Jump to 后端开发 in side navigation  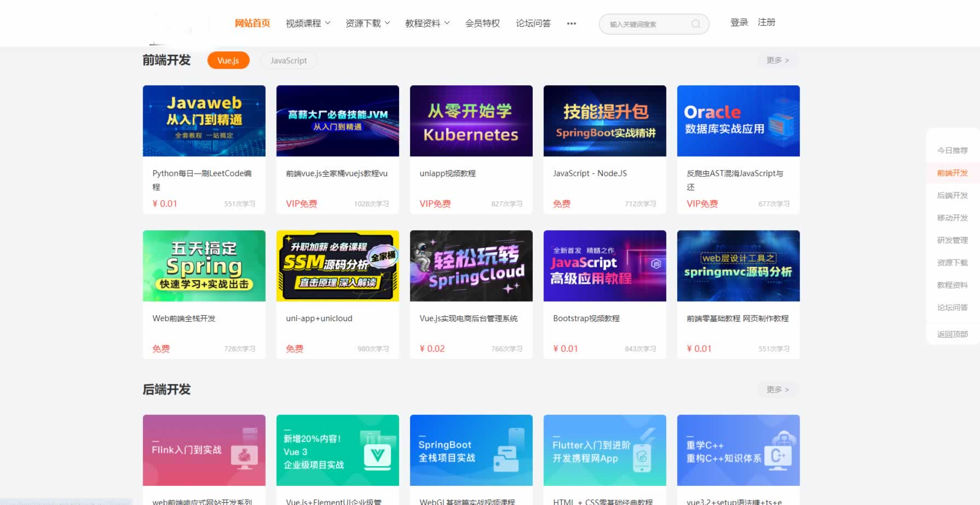952,195
